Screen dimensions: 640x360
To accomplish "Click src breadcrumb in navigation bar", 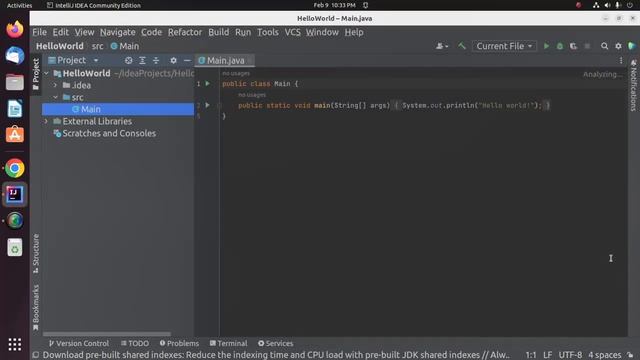I will pyautogui.click(x=98, y=46).
